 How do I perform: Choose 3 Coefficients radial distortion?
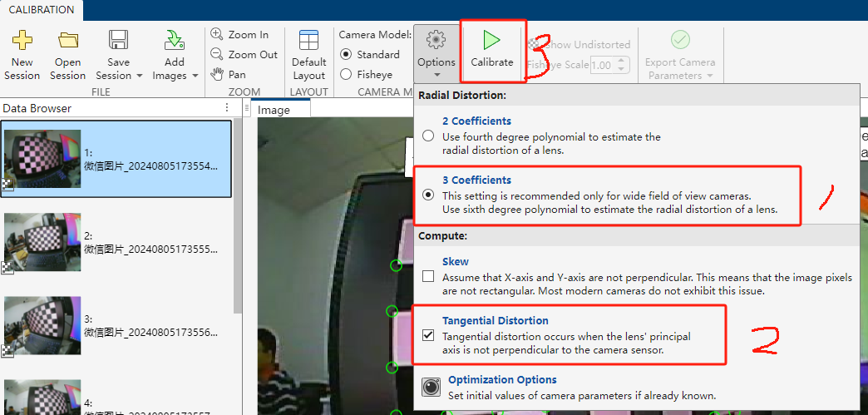click(x=428, y=195)
